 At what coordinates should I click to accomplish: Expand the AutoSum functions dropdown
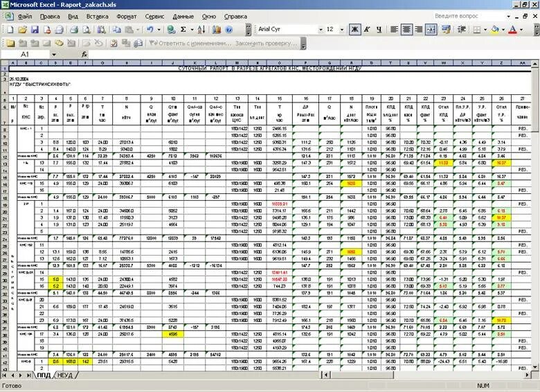(x=192, y=30)
